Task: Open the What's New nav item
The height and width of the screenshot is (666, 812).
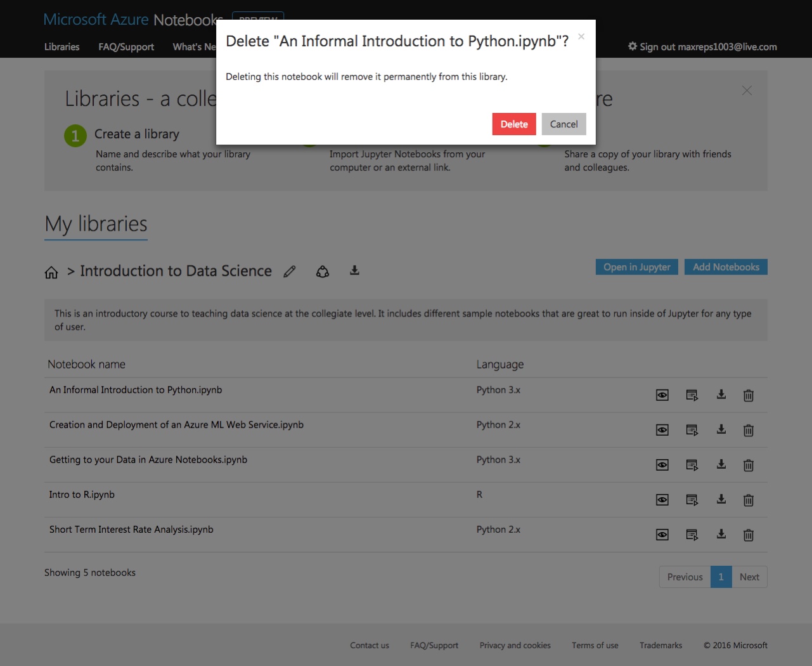Action: coord(195,47)
